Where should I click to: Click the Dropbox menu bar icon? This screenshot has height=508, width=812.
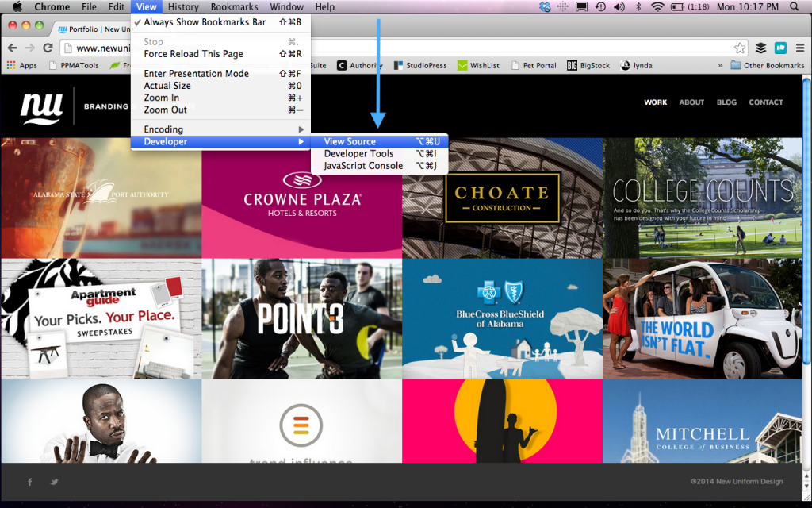coord(545,6)
